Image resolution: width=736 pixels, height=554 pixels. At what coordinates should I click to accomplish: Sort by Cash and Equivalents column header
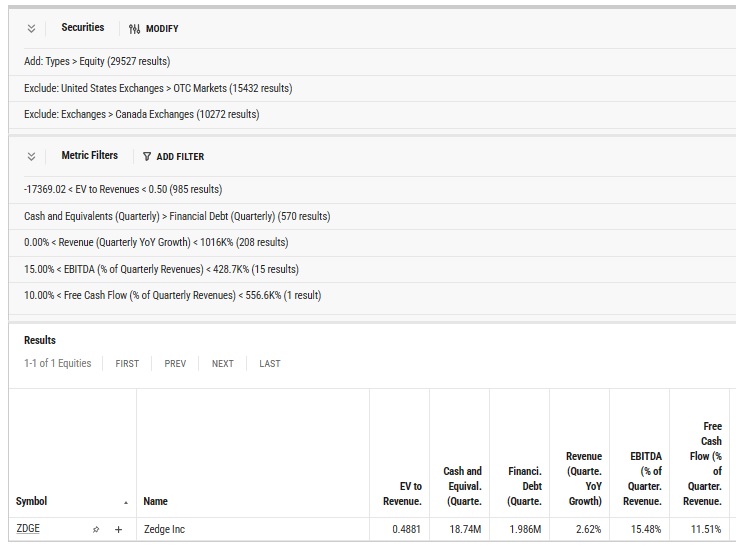[x=462, y=486]
